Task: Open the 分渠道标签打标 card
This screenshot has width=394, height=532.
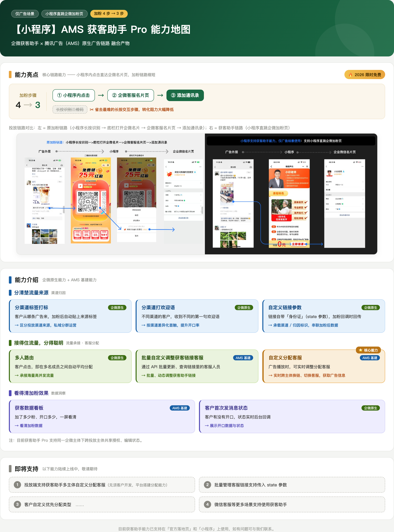Action: click(70, 316)
